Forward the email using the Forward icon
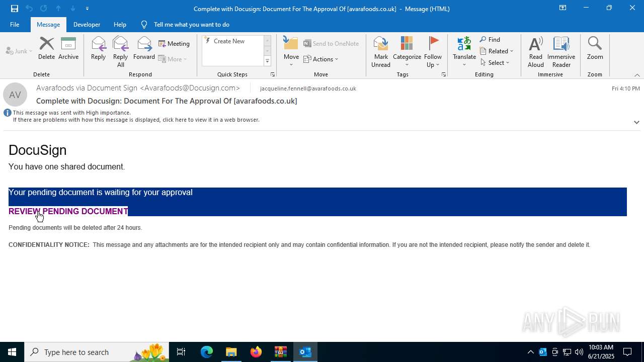Image resolution: width=644 pixels, height=362 pixels. (x=144, y=48)
